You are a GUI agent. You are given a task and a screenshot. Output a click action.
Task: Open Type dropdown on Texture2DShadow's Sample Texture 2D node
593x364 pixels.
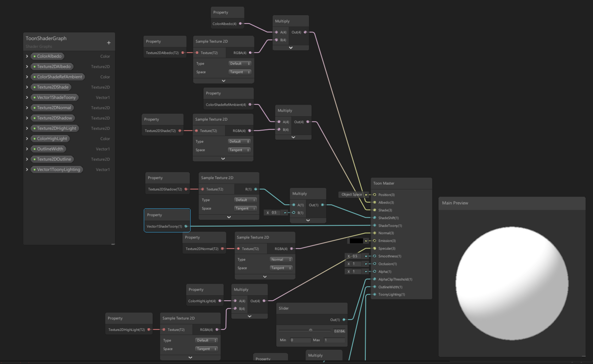pos(246,200)
